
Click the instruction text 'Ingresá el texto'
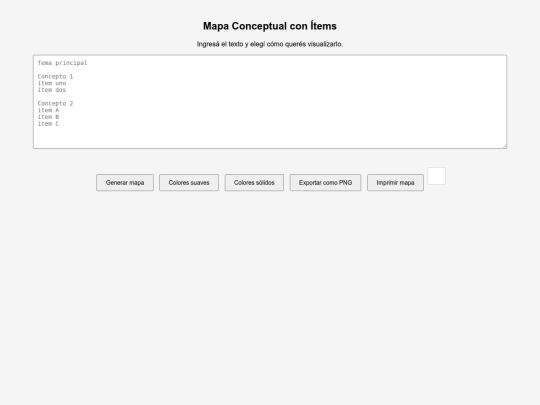pyautogui.click(x=220, y=44)
